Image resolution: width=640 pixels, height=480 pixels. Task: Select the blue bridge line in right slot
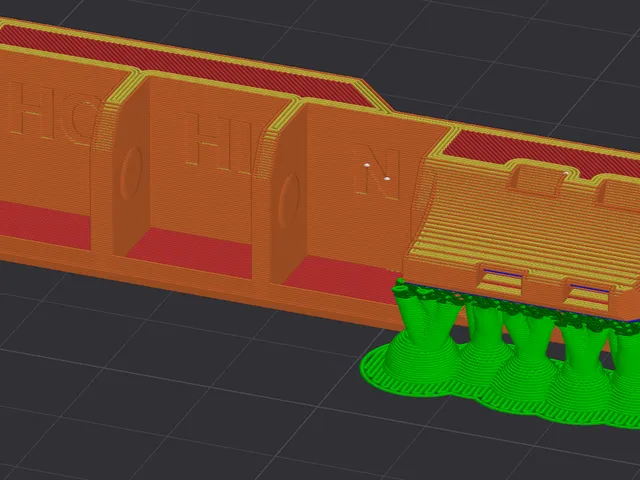(x=590, y=289)
